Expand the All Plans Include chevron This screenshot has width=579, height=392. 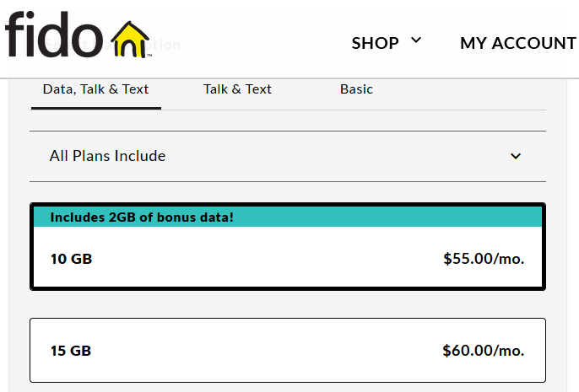point(516,156)
